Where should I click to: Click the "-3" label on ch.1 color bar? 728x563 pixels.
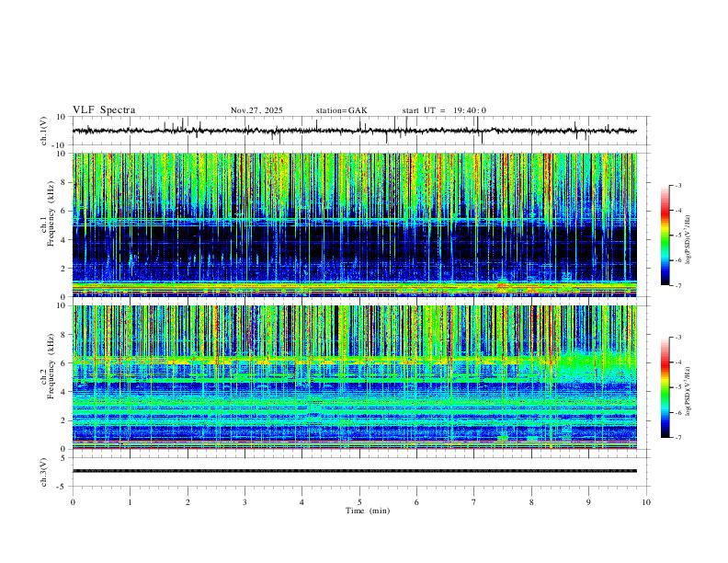click(x=678, y=185)
